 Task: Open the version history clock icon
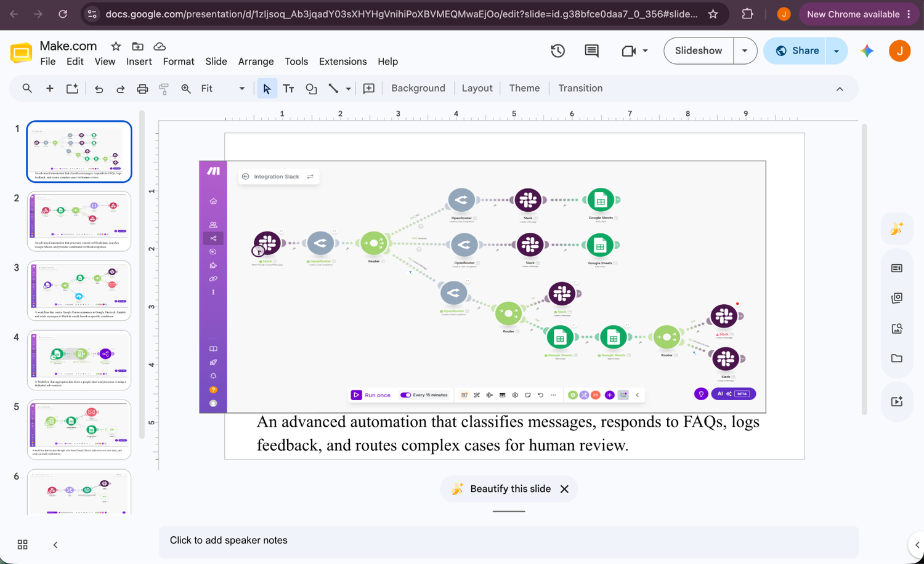click(557, 51)
